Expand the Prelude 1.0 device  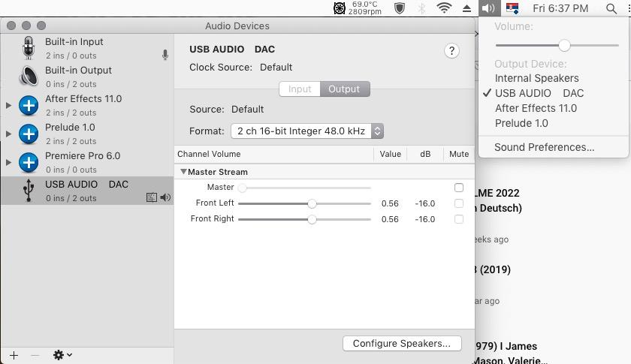point(8,134)
